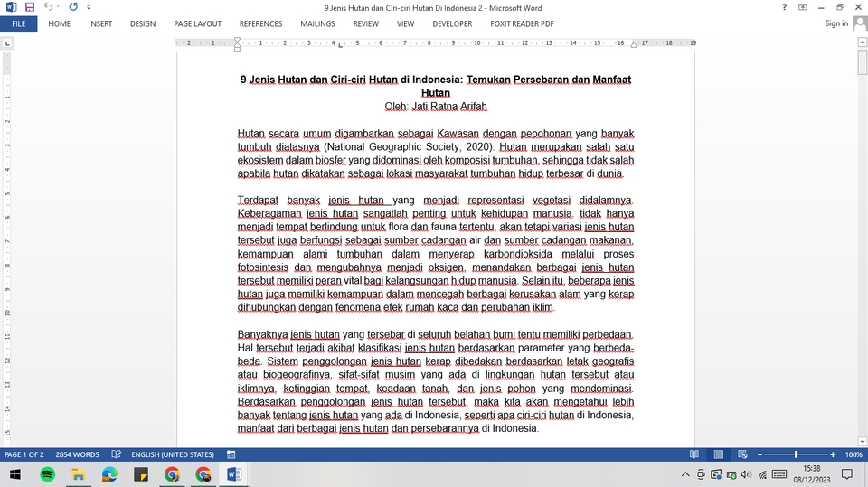Repeat the last action with the Redo icon
Viewport: 868px width, 487px height.
73,7
